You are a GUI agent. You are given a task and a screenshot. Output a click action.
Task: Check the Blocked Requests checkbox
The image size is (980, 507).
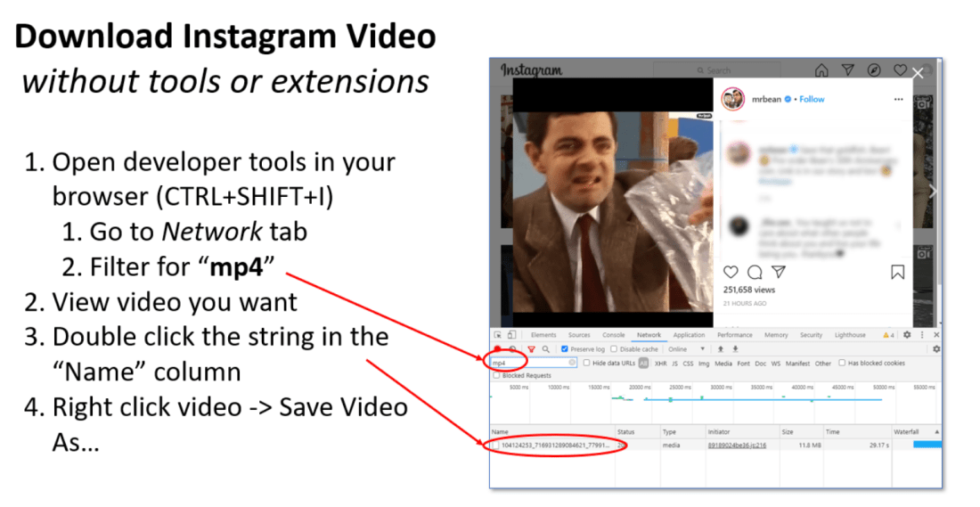pyautogui.click(x=496, y=375)
